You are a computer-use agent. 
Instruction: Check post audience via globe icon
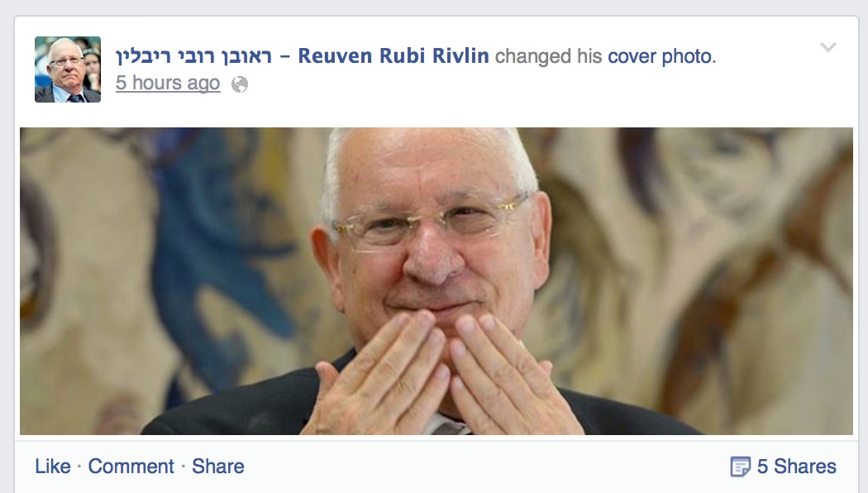pyautogui.click(x=239, y=84)
